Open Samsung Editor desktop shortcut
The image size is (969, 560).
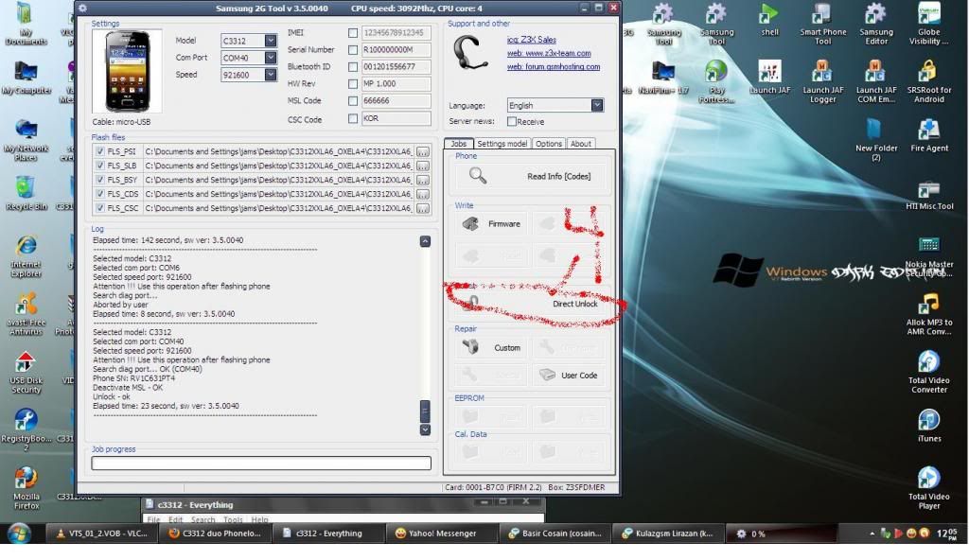[x=875, y=24]
